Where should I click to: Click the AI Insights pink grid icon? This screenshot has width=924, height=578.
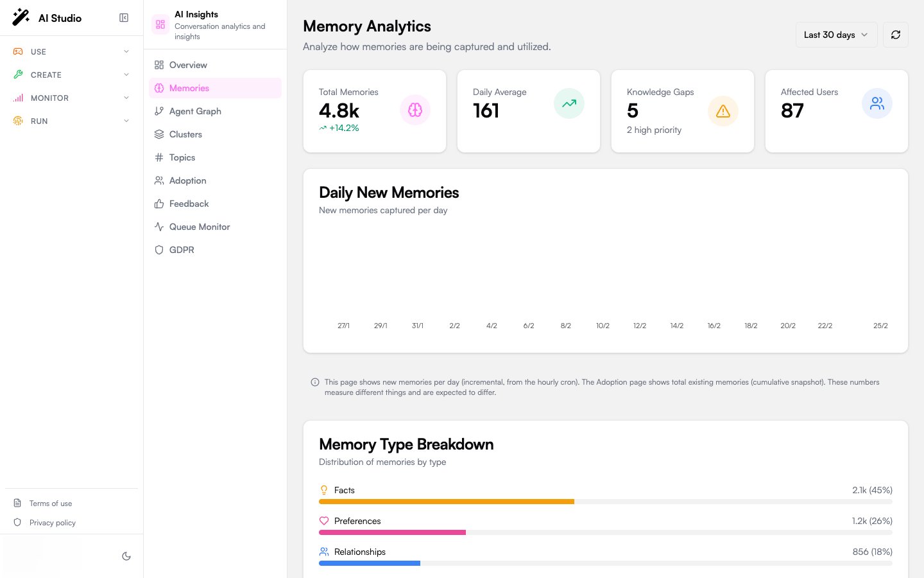pos(160,24)
